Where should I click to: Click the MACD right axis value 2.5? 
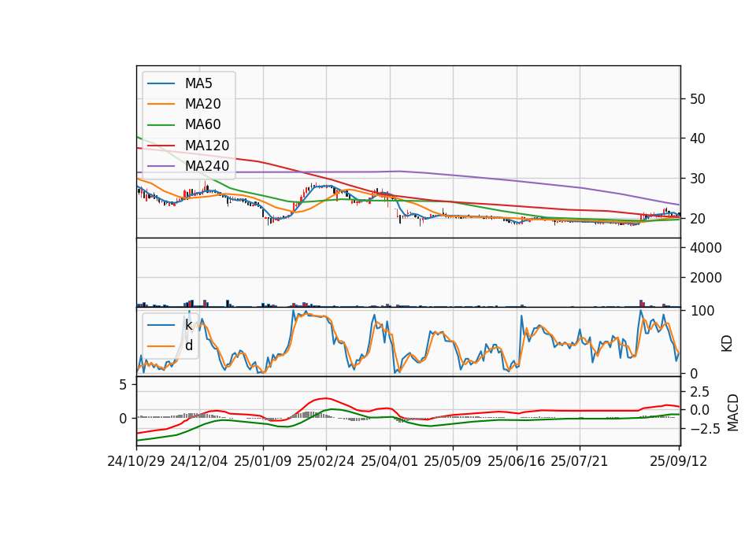[700, 392]
